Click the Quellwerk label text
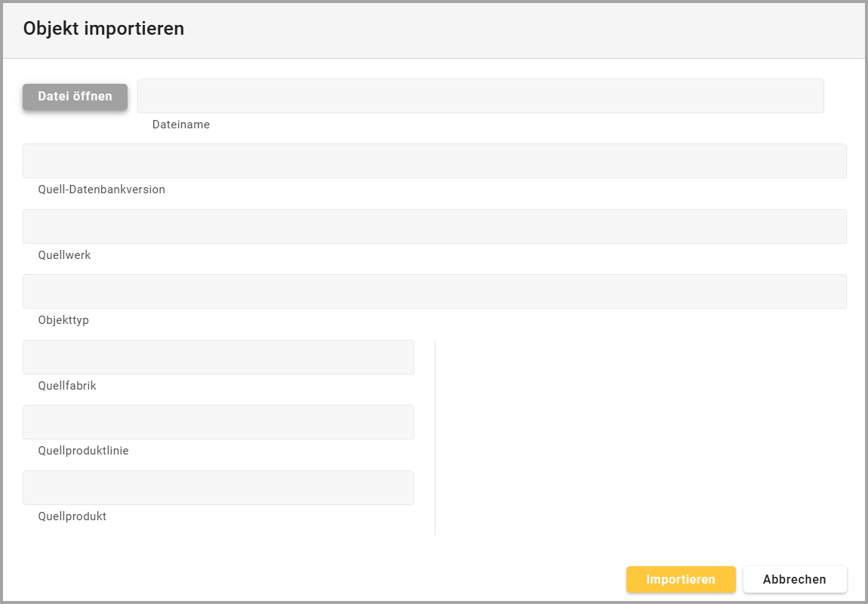 [64, 255]
